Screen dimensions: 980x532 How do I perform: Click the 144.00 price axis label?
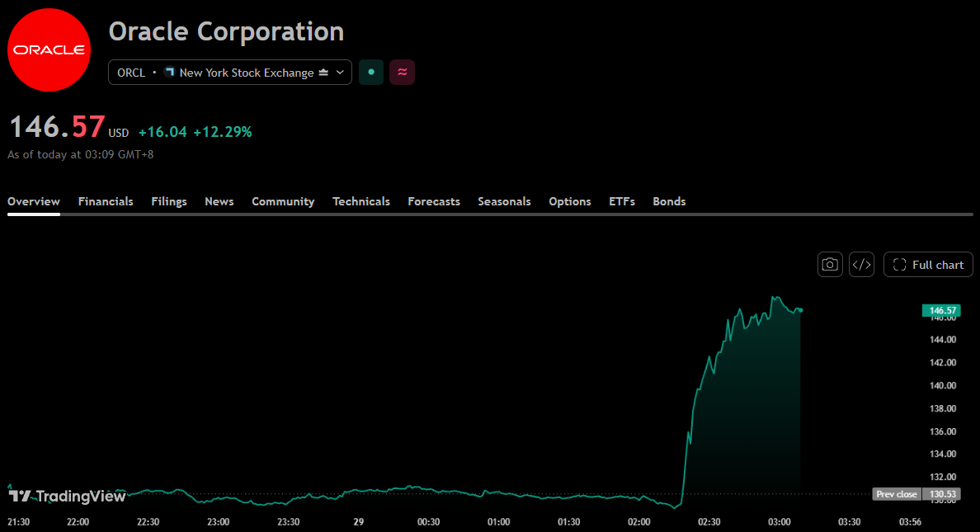[943, 340]
